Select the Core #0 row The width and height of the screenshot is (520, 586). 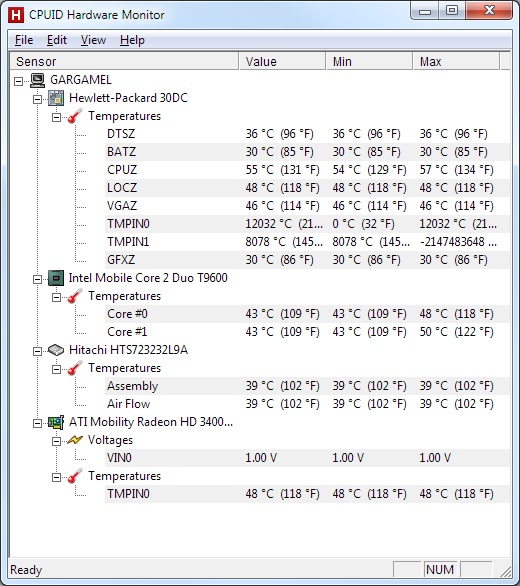tap(308, 314)
